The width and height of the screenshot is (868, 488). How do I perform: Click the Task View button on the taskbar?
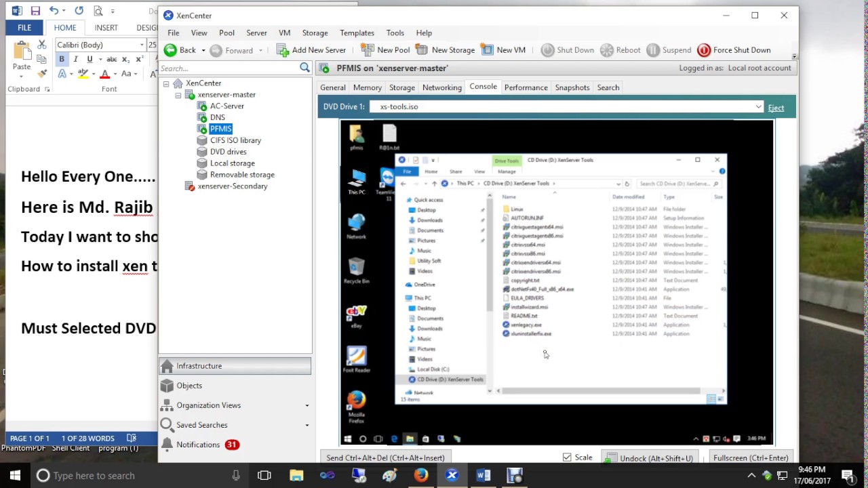(264, 475)
